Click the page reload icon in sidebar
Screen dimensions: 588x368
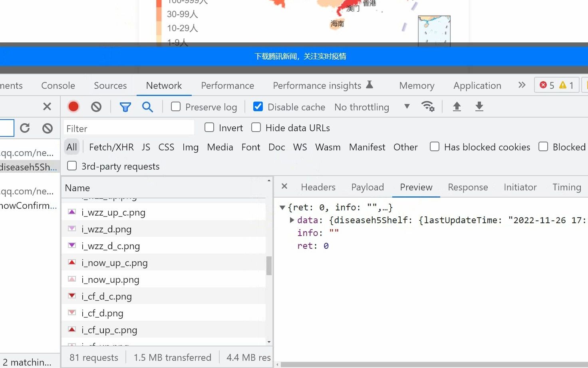tap(24, 128)
